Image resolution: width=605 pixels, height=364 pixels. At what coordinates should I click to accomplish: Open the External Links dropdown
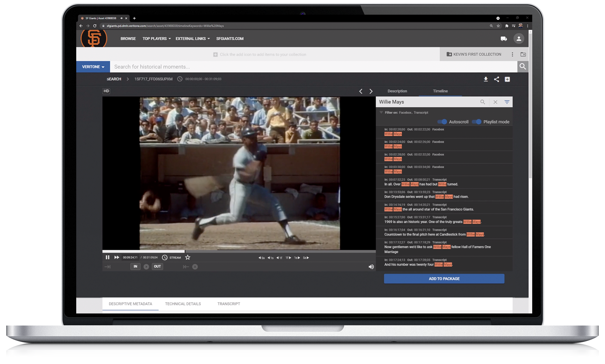coord(192,39)
